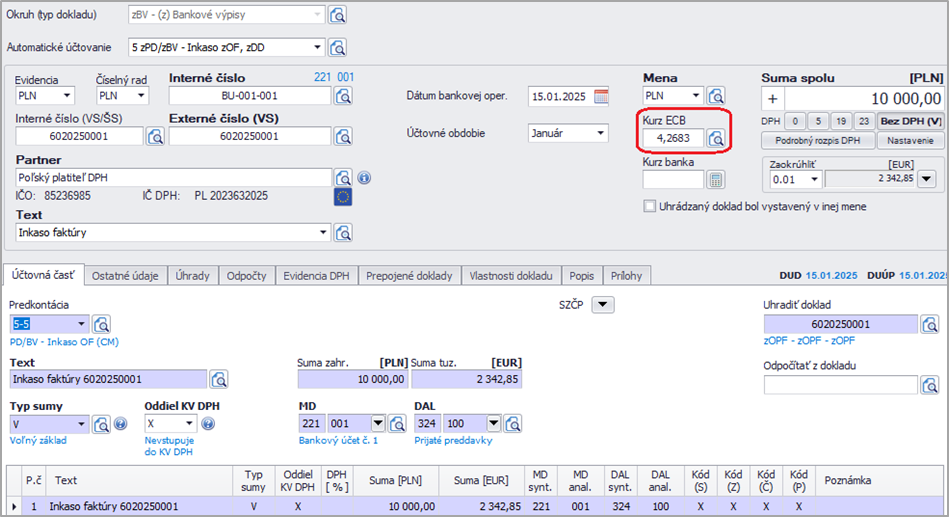Click lookup icon next to Kurz ECB field
This screenshot has width=949, height=517.
pos(716,139)
